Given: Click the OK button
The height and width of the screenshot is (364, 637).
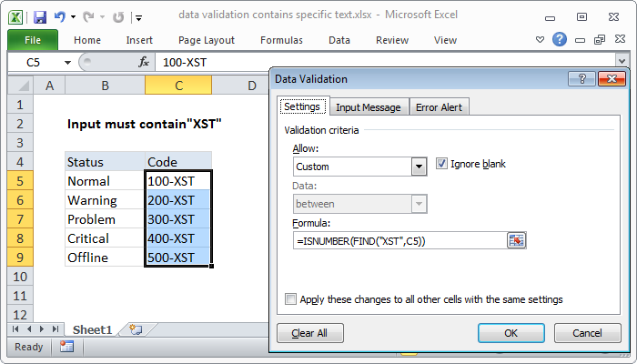Looking at the screenshot, I should click(x=511, y=333).
